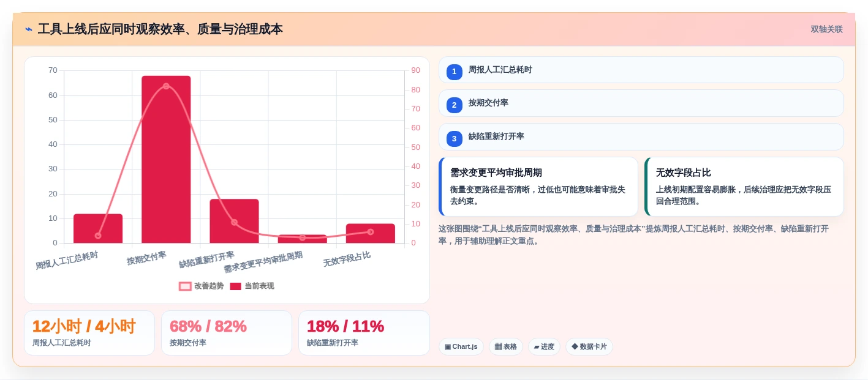This screenshot has height=380, width=868.
Task: Click the 数据卡片 tag chip
Action: pyautogui.click(x=589, y=347)
